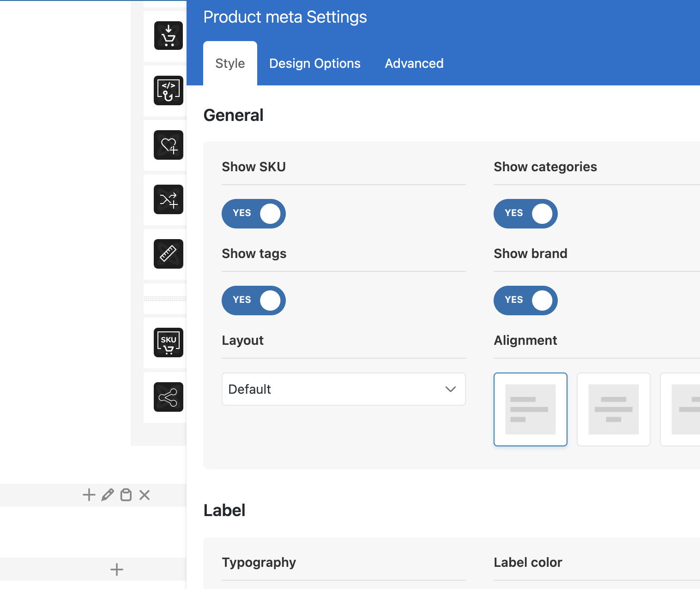Click the plus icon beside the pencil
This screenshot has width=700, height=589.
click(89, 495)
